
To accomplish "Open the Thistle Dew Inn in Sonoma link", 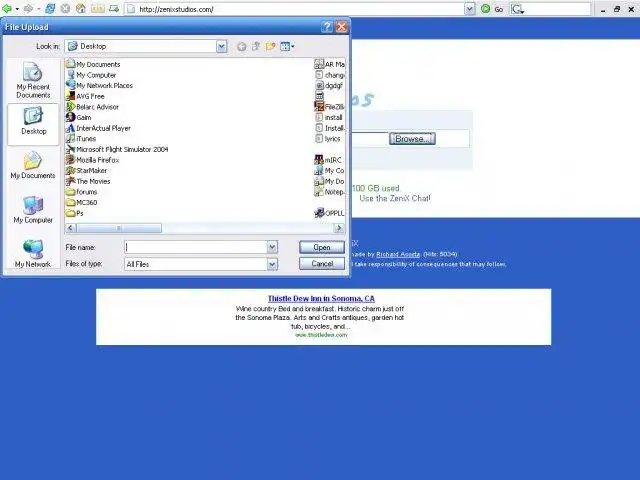I will coord(321,299).
